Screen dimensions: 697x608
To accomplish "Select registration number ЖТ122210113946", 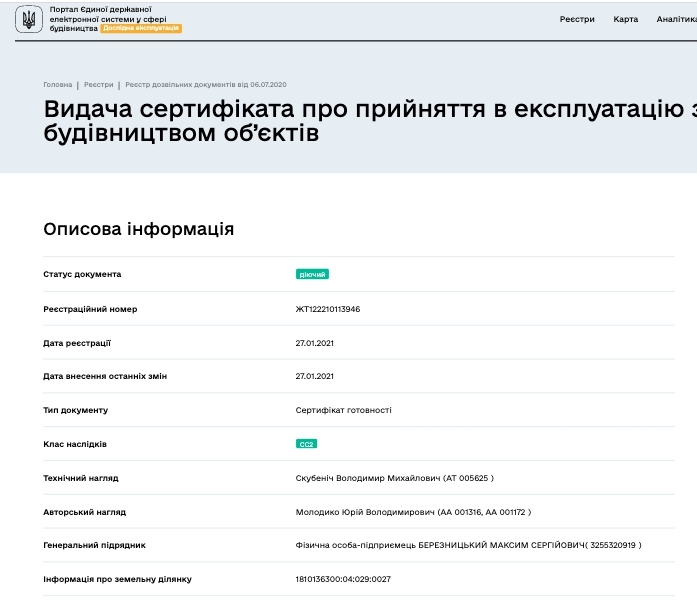I will pos(328,309).
